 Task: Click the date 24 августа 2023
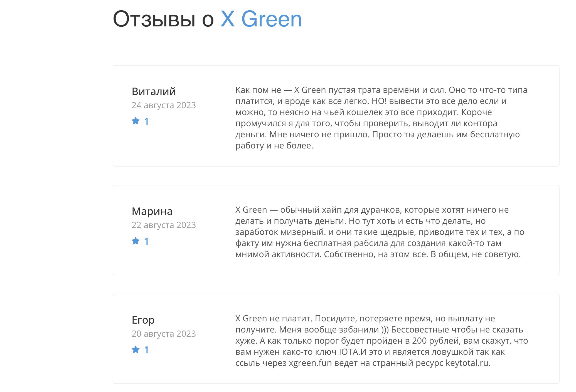point(164,105)
